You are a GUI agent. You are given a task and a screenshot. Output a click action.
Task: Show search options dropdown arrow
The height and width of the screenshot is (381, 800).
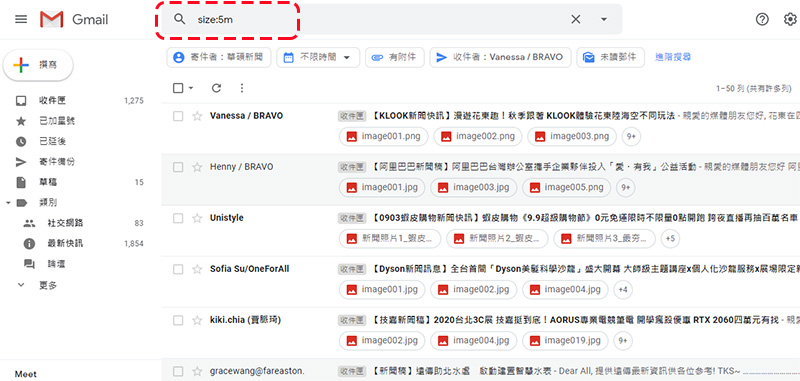pos(604,19)
